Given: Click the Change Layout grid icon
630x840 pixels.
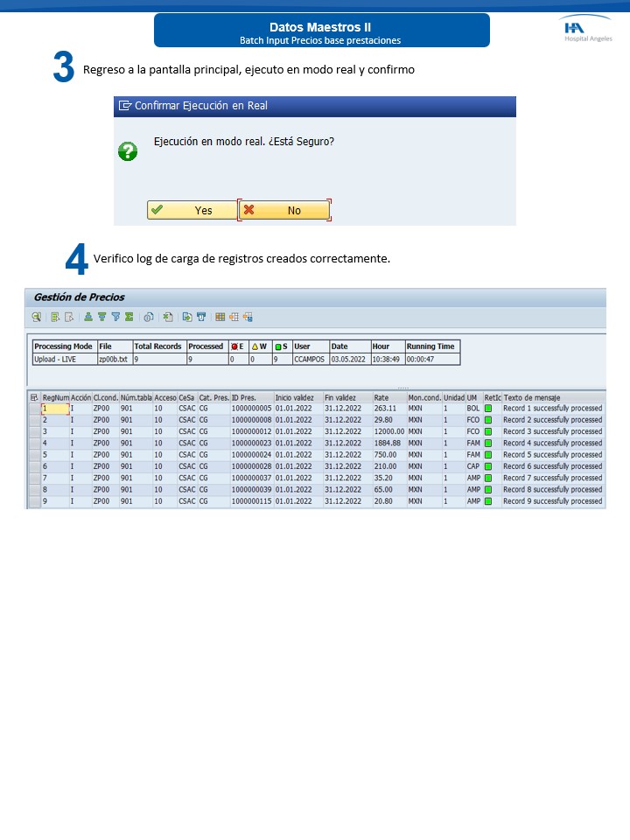Looking at the screenshot, I should [x=220, y=317].
